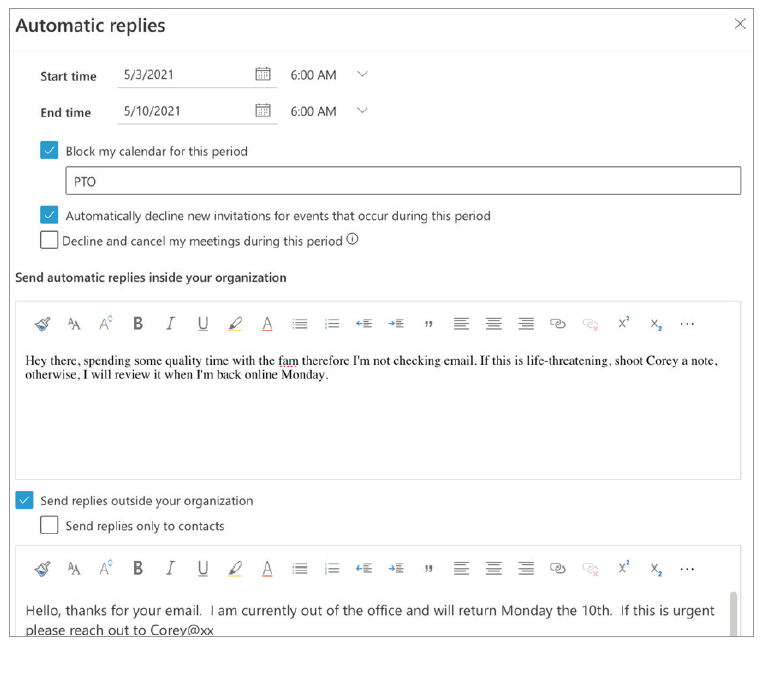This screenshot has width=760, height=680.
Task: Expand the End time 6:00 AM dropdown
Action: coord(362,110)
